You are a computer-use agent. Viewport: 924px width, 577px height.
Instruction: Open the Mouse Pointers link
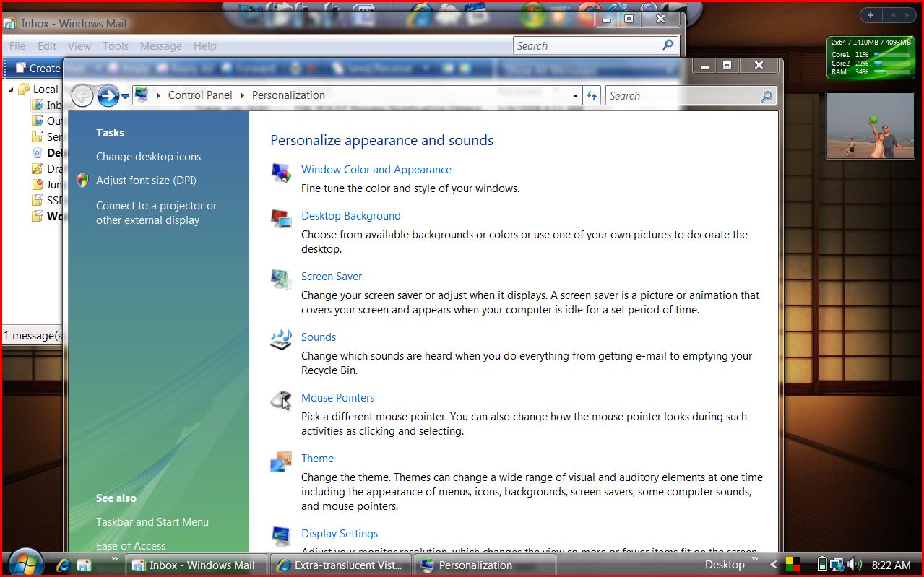tap(337, 398)
